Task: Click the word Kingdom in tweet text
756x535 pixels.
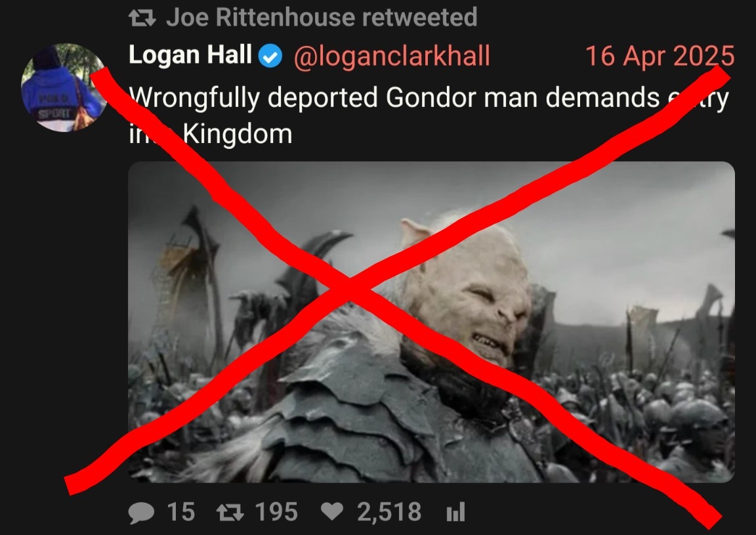Action: pyautogui.click(x=238, y=134)
